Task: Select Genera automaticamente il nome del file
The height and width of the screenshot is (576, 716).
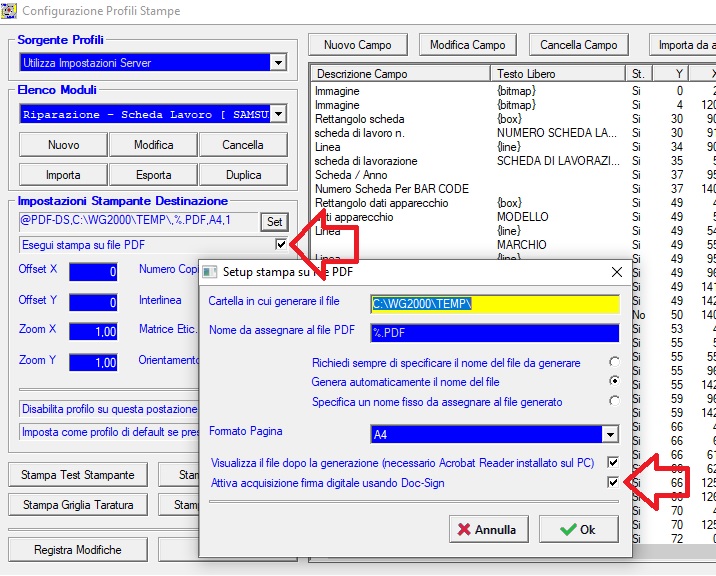Action: pyautogui.click(x=613, y=381)
